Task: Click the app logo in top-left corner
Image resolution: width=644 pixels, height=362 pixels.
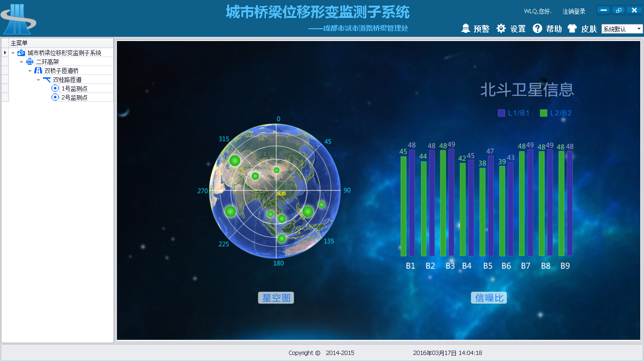Action: point(18,18)
